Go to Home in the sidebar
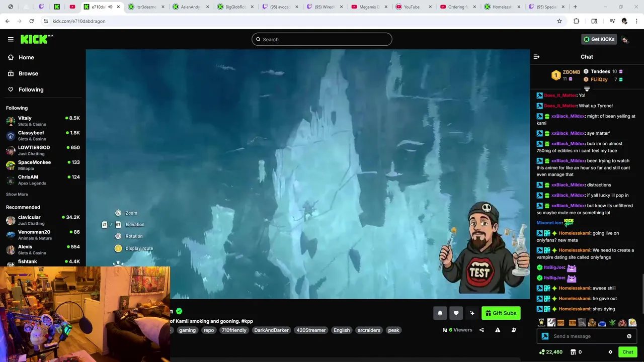This screenshot has height=362, width=644. (x=26, y=57)
